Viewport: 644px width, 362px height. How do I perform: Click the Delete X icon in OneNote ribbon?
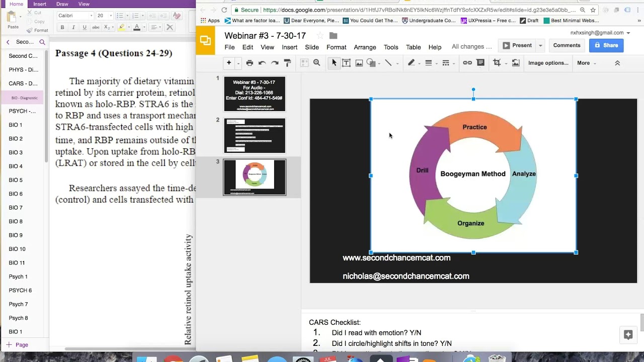[x=170, y=27]
